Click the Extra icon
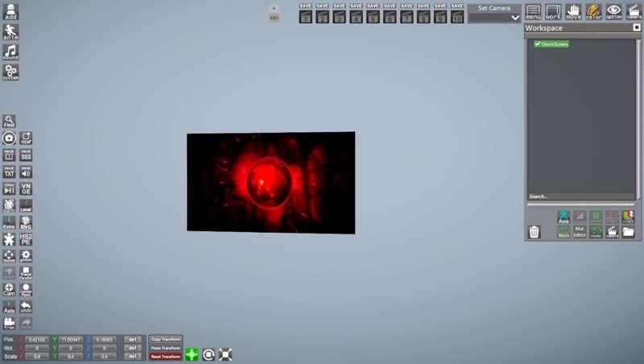The height and width of the screenshot is (364, 644). click(9, 222)
